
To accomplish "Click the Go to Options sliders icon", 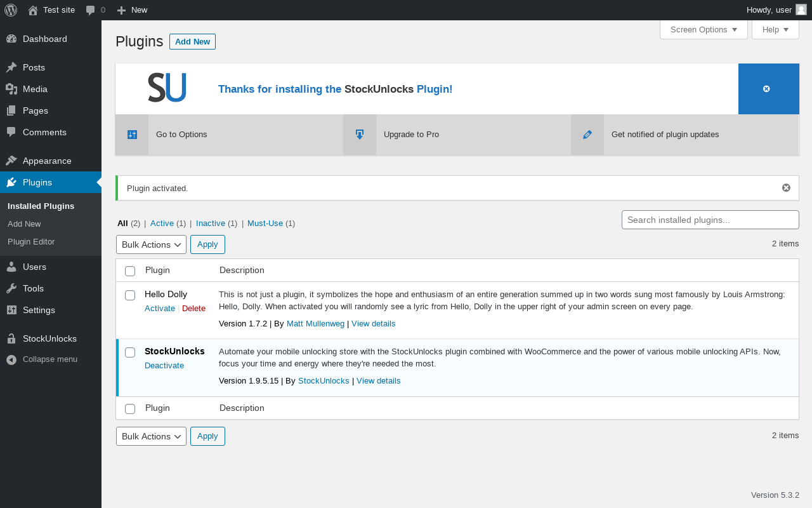I will pos(132,135).
